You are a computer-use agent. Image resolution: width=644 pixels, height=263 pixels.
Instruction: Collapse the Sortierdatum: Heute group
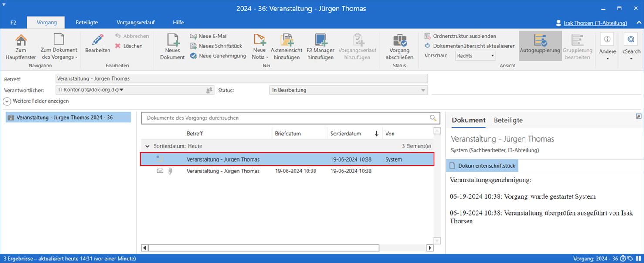[147, 146]
